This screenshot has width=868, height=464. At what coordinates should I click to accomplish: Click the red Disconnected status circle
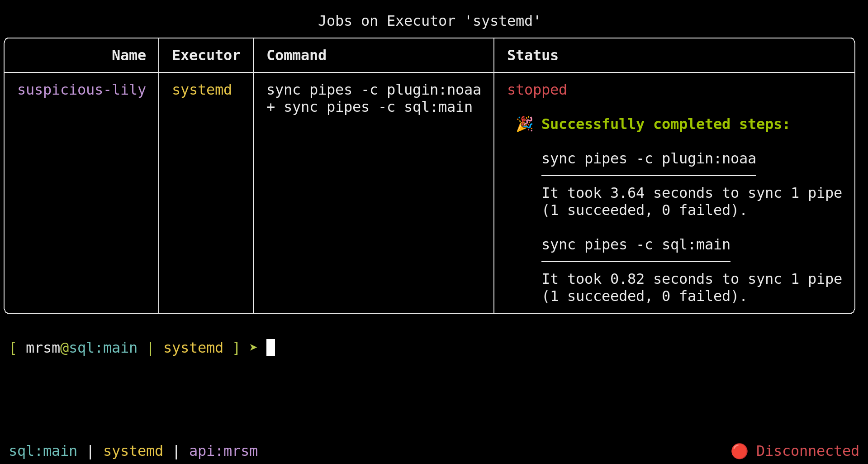tap(740, 451)
